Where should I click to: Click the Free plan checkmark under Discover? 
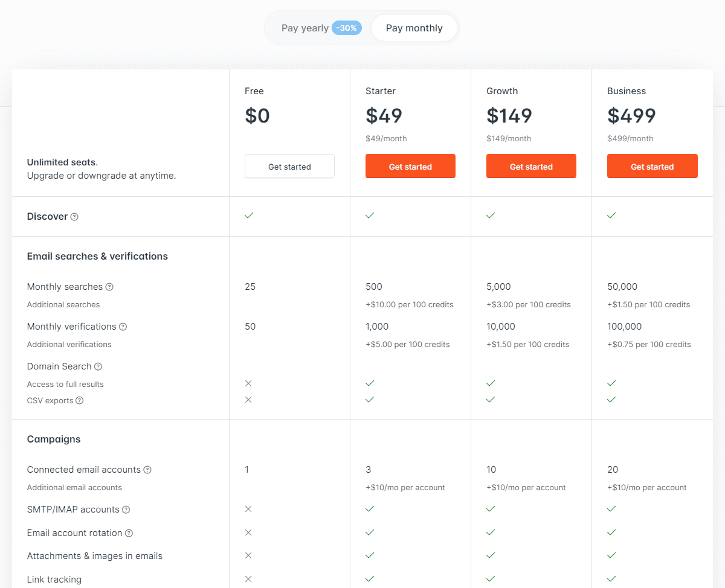pos(249,216)
